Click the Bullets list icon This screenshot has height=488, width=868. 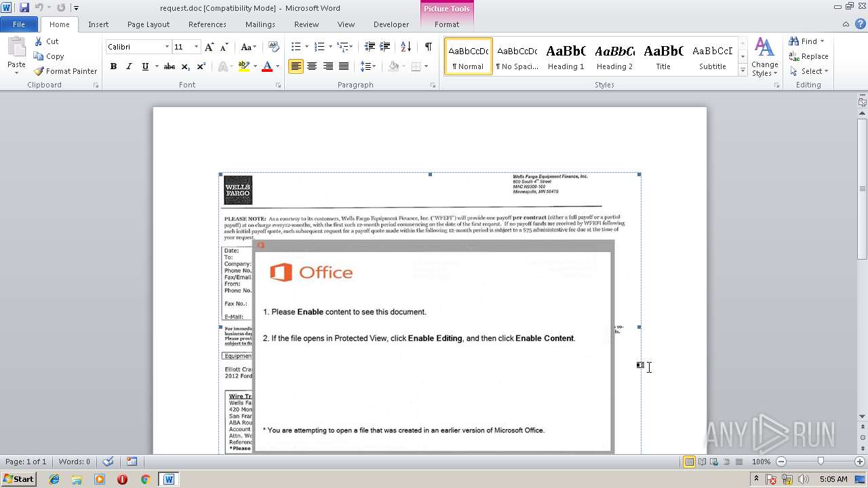pos(296,47)
